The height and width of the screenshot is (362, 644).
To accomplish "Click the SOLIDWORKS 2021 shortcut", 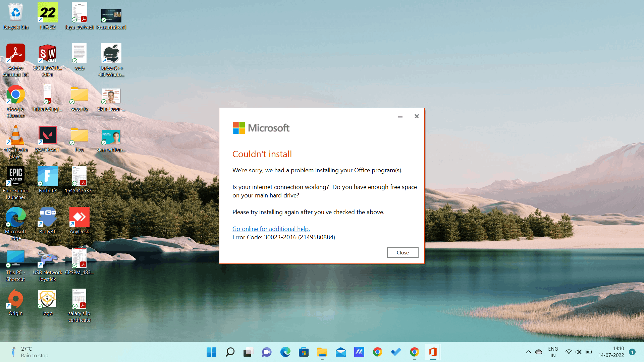I will click(x=47, y=54).
